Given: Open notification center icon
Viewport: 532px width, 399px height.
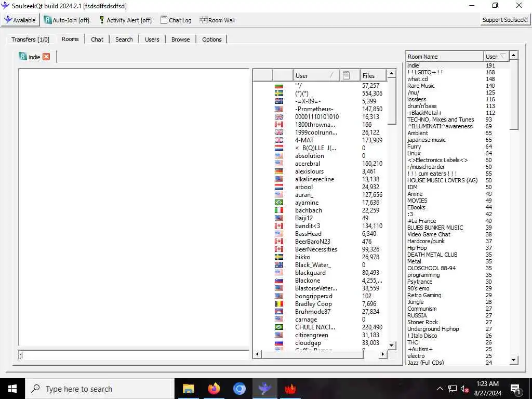Looking at the screenshot, I should [x=515, y=389].
